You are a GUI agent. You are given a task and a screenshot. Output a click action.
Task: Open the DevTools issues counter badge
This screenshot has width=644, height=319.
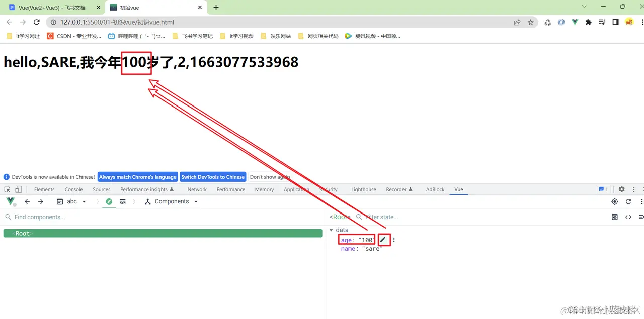point(603,189)
